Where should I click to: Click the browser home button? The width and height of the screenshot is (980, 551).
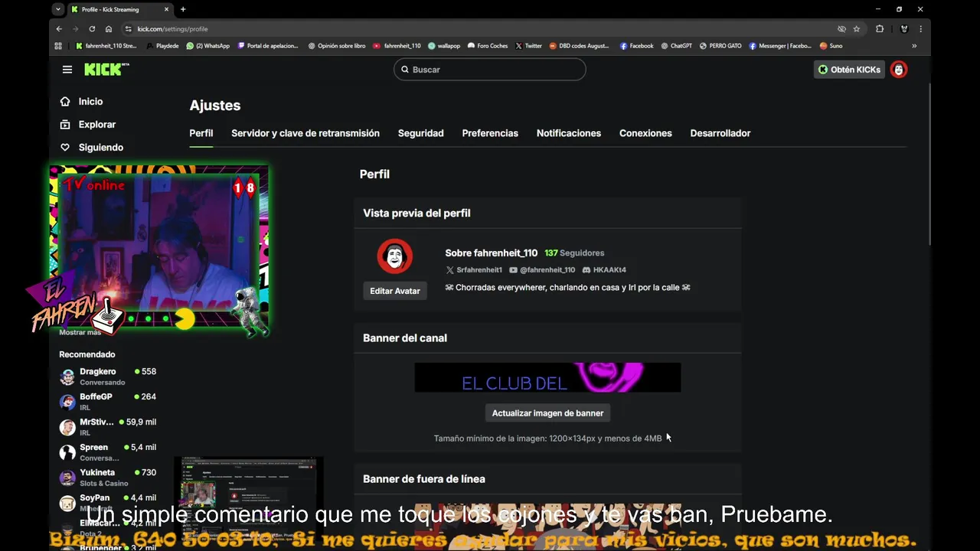[x=109, y=29]
